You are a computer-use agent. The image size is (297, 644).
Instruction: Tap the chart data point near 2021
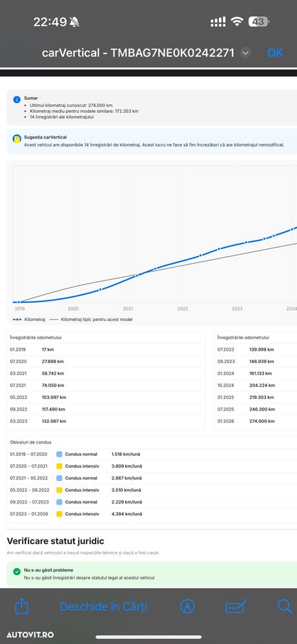tap(137, 275)
